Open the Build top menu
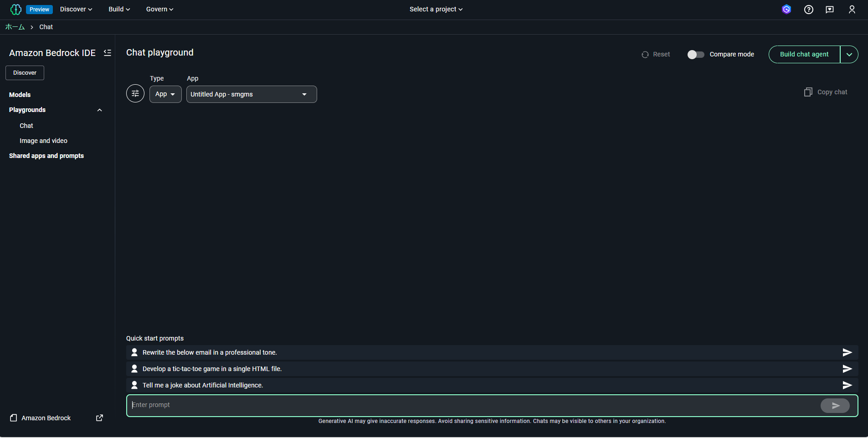The height and width of the screenshot is (438, 868). 119,9
